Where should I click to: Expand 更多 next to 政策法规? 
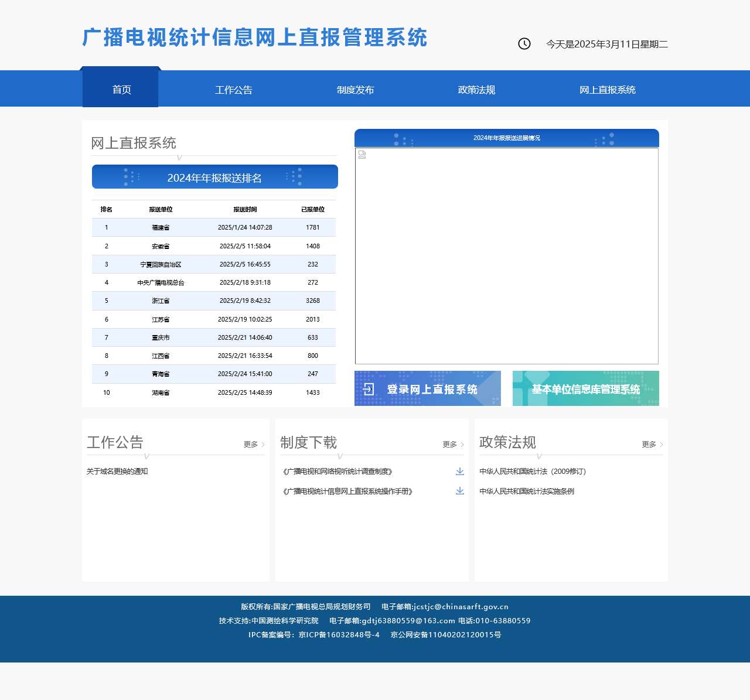(x=649, y=444)
